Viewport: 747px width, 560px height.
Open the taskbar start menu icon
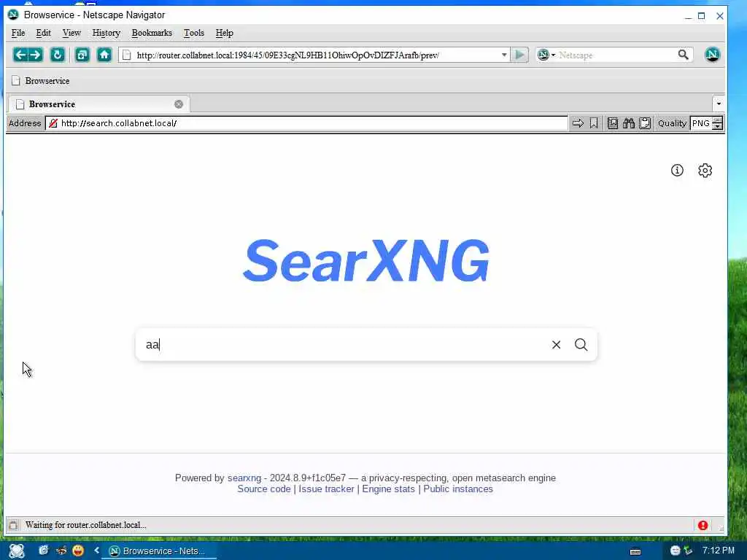(x=17, y=551)
